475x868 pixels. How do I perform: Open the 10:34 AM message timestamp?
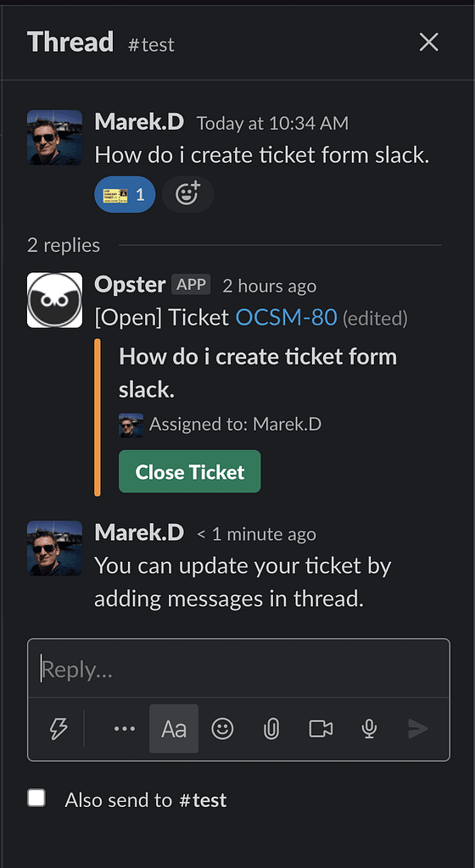[272, 124]
